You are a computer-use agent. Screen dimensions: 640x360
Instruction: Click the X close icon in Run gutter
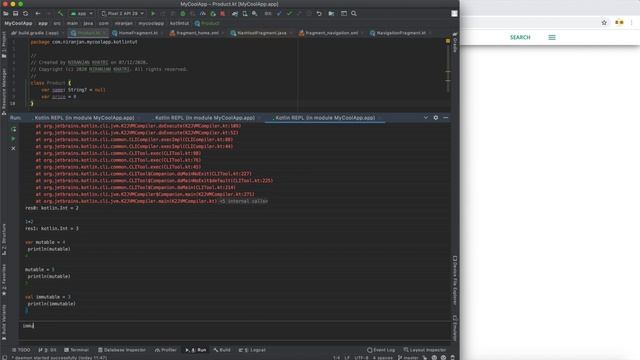point(13,149)
